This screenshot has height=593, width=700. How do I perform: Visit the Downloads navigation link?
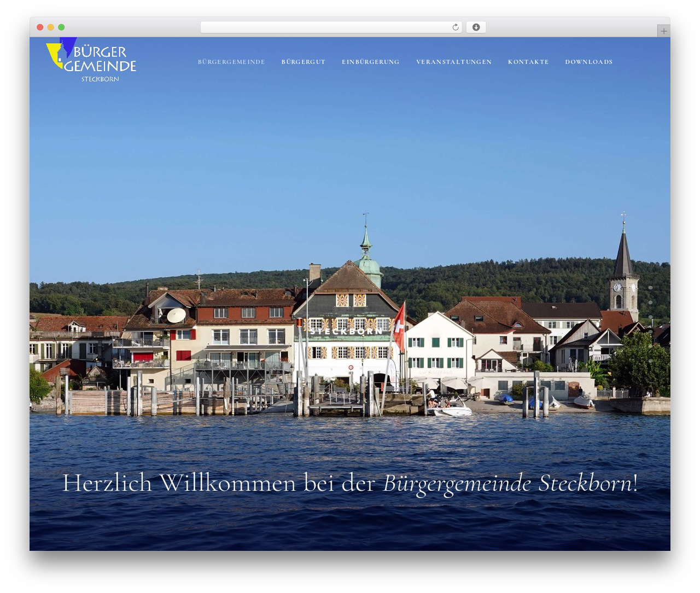click(589, 62)
